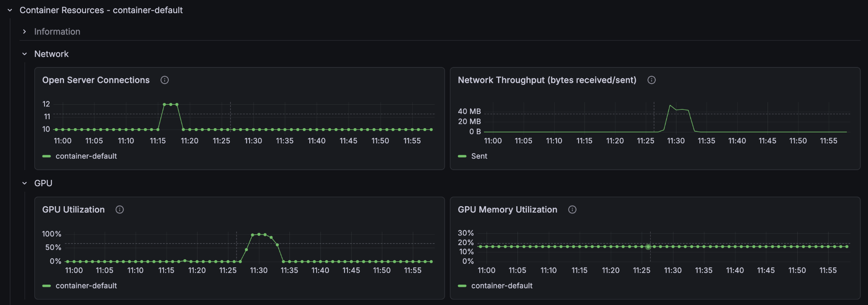Open the GPU Memory Utilization panel title
This screenshot has width=868, height=305.
click(507, 210)
